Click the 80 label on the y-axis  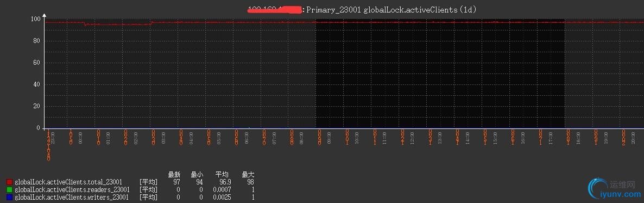(37, 41)
